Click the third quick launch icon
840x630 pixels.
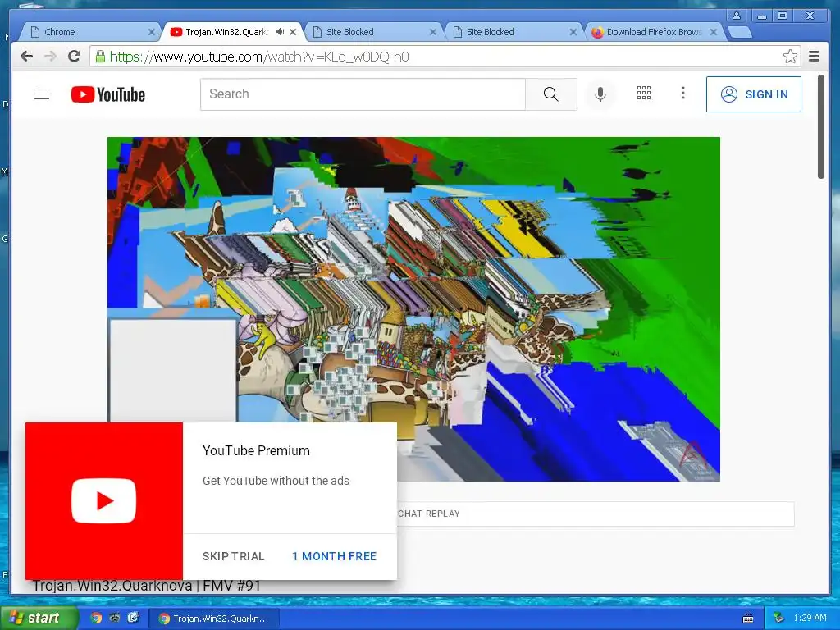[x=133, y=618]
